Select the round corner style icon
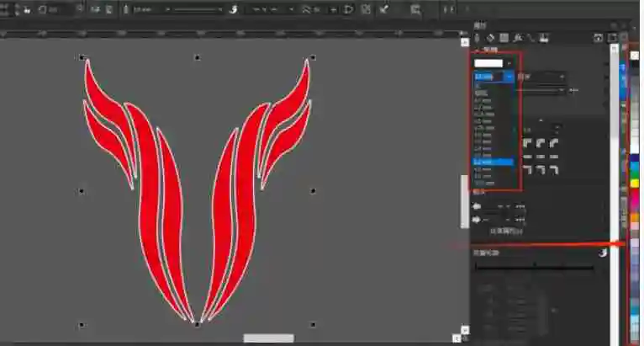The image size is (644, 346). click(541, 143)
